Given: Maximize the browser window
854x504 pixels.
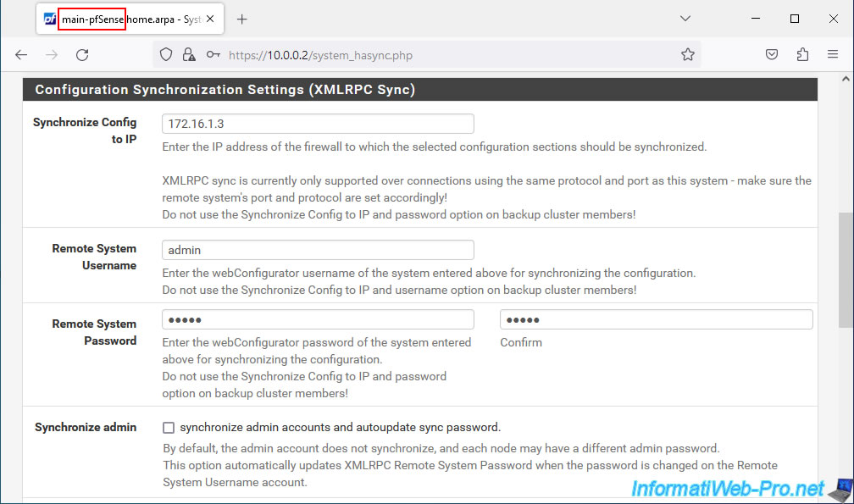Looking at the screenshot, I should click(x=795, y=19).
